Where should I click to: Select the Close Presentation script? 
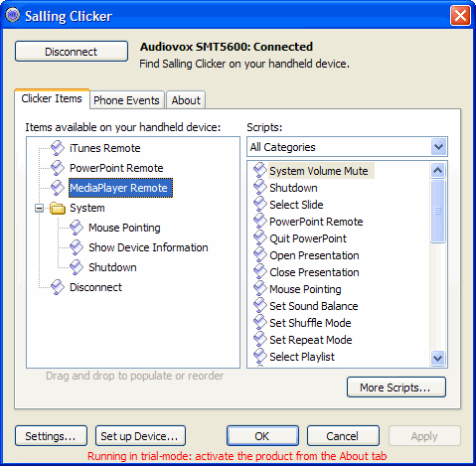[x=314, y=272]
